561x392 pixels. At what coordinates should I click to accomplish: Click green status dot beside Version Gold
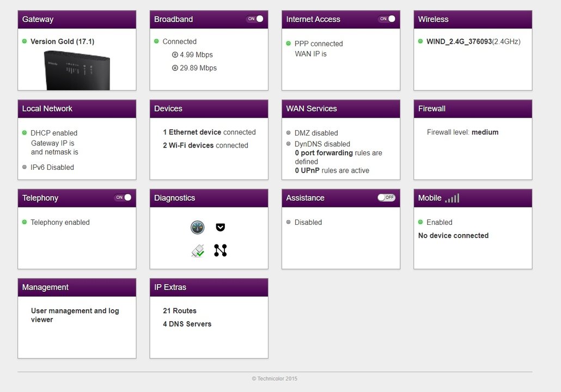tap(25, 41)
